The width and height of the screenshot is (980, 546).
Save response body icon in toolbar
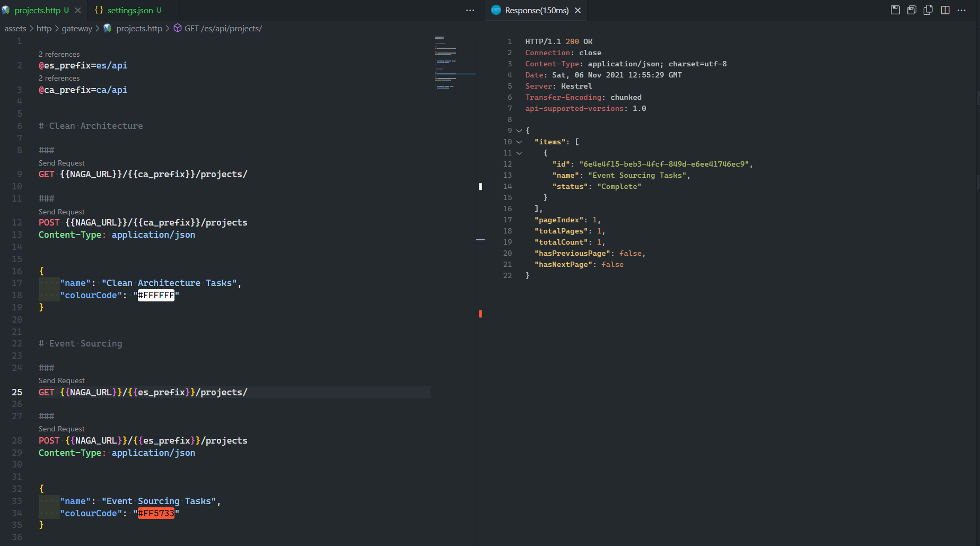[x=912, y=10]
